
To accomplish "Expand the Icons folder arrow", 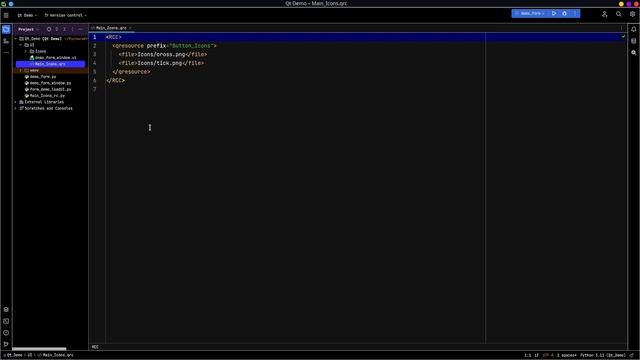I will pyautogui.click(x=26, y=51).
